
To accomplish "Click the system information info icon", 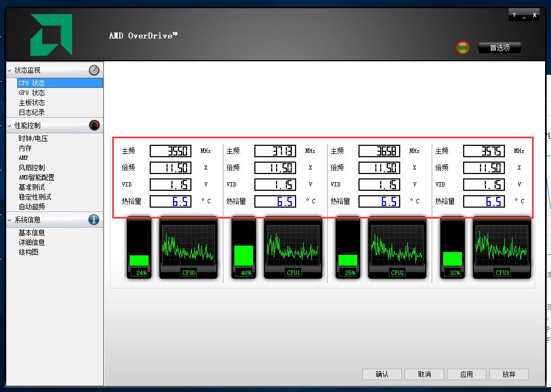I will coord(93,220).
